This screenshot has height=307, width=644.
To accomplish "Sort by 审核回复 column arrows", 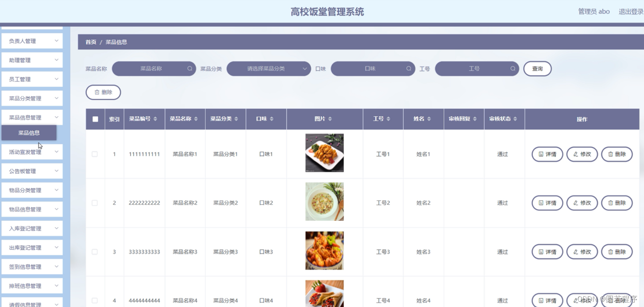I will (475, 119).
